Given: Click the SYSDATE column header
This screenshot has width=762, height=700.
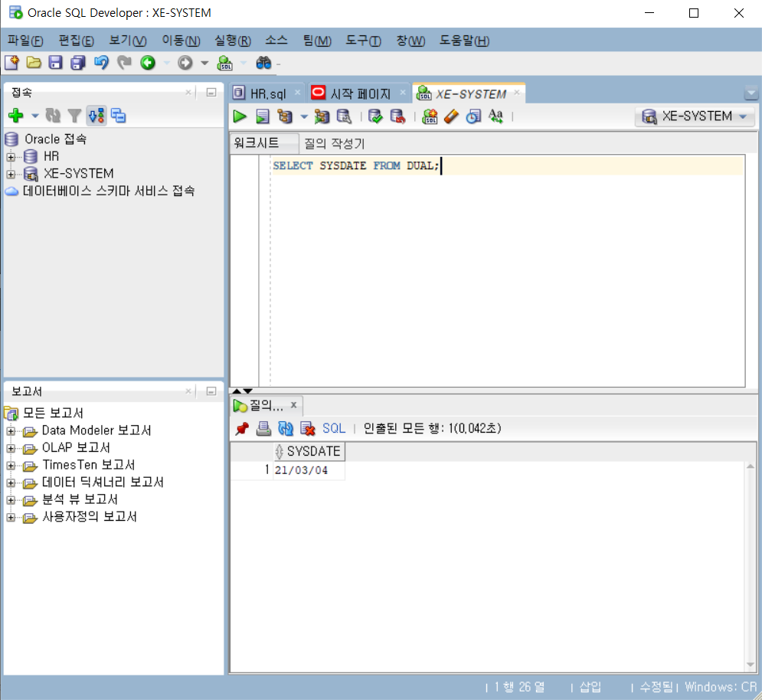Looking at the screenshot, I should click(x=309, y=452).
